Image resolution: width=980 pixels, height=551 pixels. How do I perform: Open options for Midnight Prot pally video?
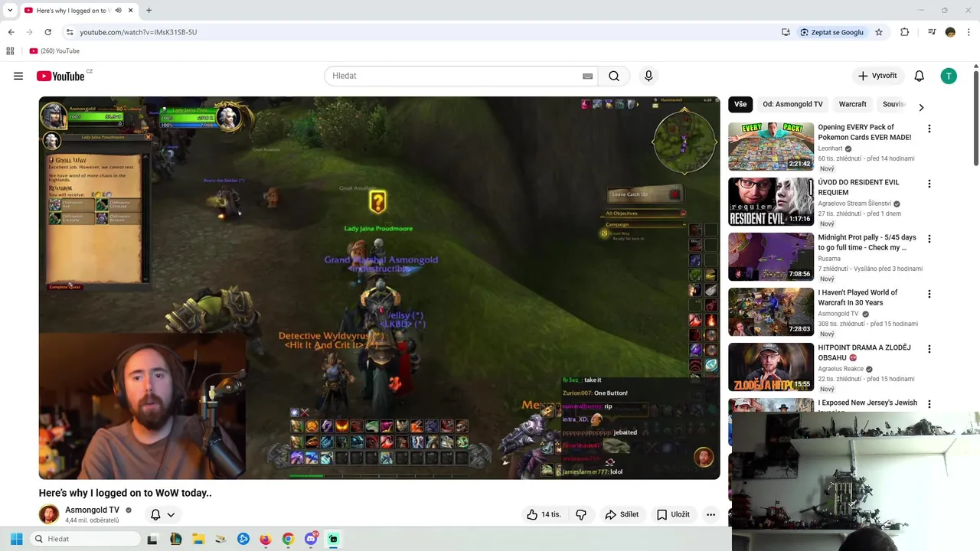click(x=929, y=239)
